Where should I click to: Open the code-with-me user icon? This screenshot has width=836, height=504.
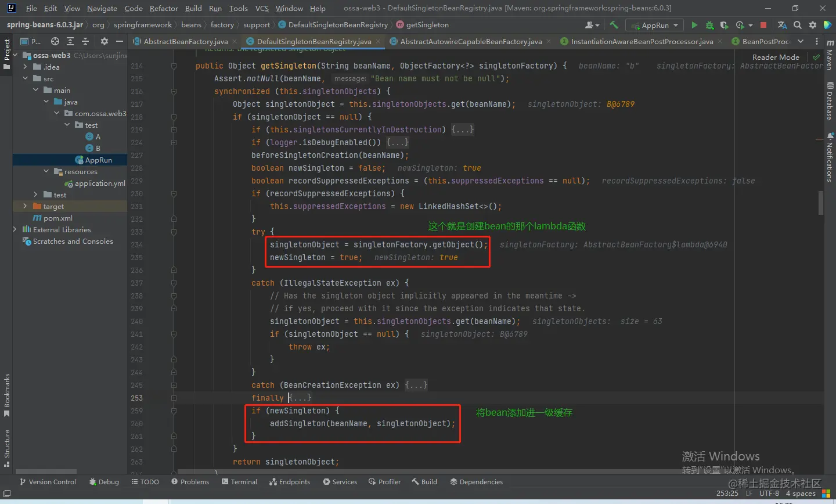[592, 25]
